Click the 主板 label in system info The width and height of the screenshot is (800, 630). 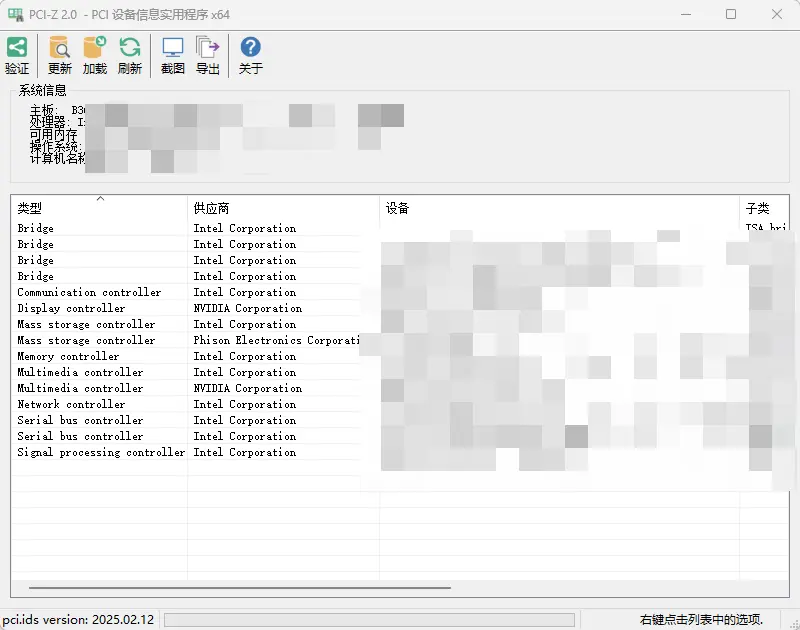42,110
